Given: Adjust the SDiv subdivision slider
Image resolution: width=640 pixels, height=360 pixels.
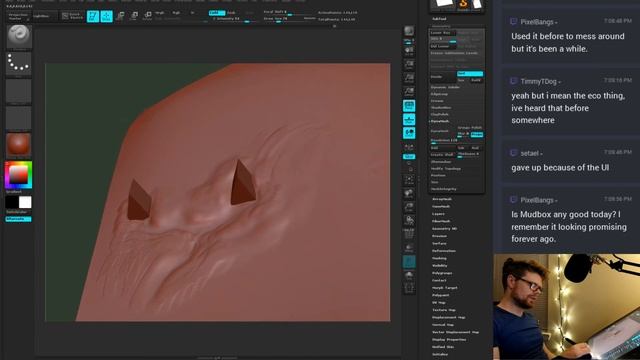Looking at the screenshot, I should pos(443,39).
